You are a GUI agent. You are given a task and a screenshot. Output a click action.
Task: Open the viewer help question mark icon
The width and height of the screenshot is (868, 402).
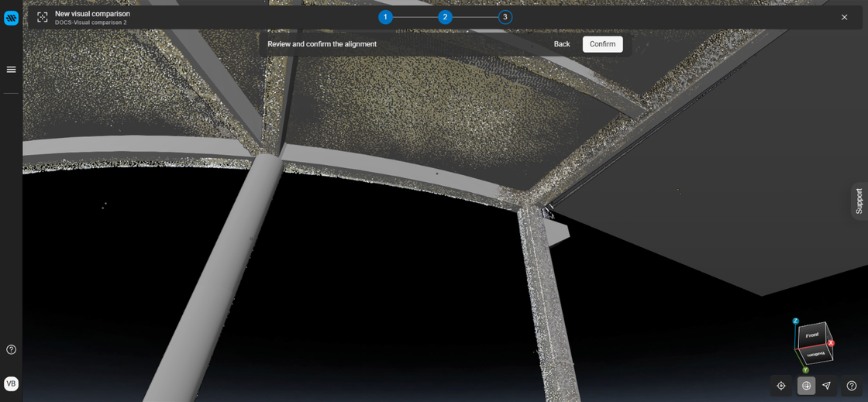pyautogui.click(x=852, y=386)
